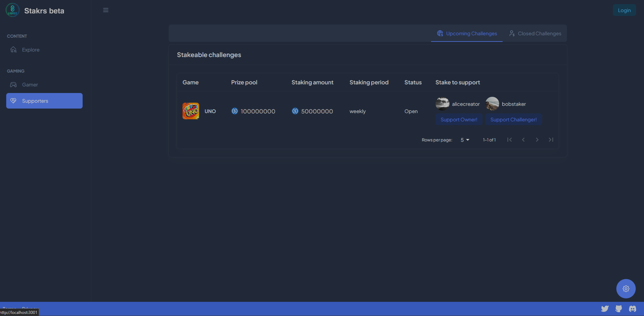
Task: Click the Stake to support column header
Action: point(458,82)
